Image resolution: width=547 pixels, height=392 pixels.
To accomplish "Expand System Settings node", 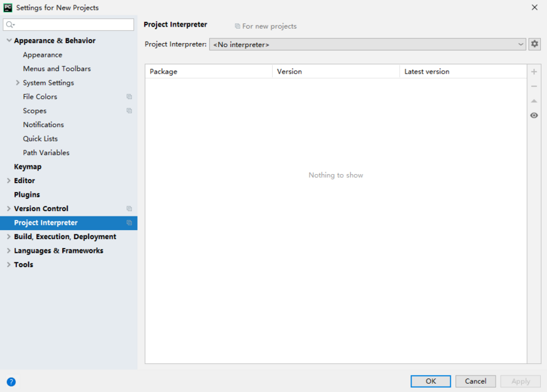I will click(18, 83).
